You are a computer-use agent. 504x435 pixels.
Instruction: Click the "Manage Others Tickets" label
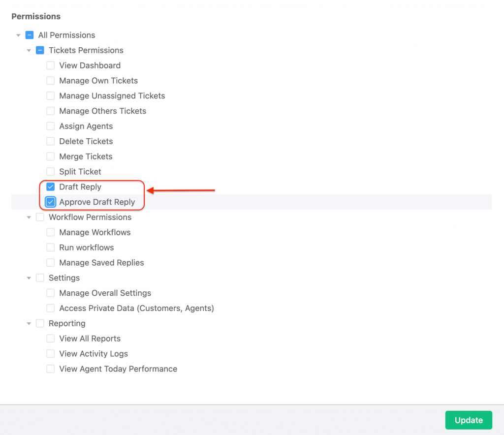(x=102, y=111)
